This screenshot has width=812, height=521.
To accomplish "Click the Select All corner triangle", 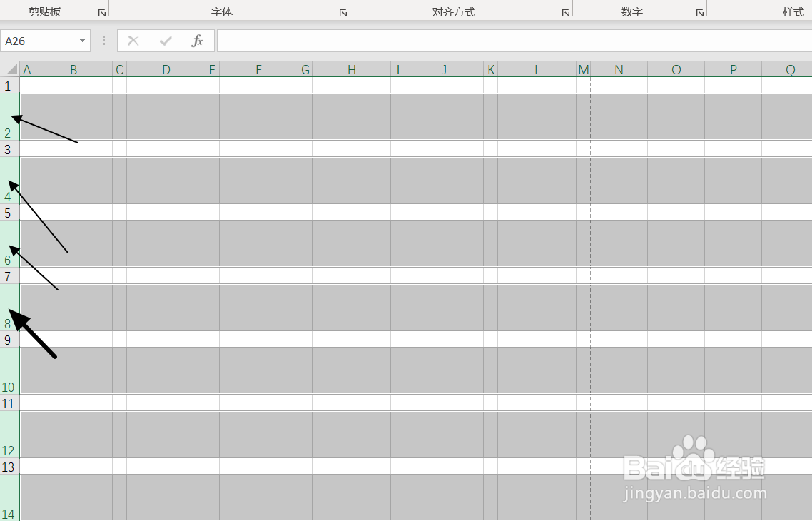I will pos(11,69).
